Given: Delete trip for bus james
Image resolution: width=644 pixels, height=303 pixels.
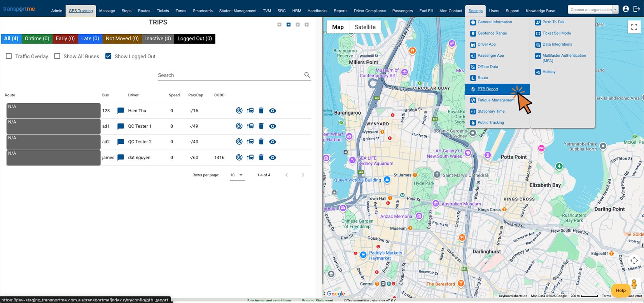Looking at the screenshot, I should coord(261,157).
